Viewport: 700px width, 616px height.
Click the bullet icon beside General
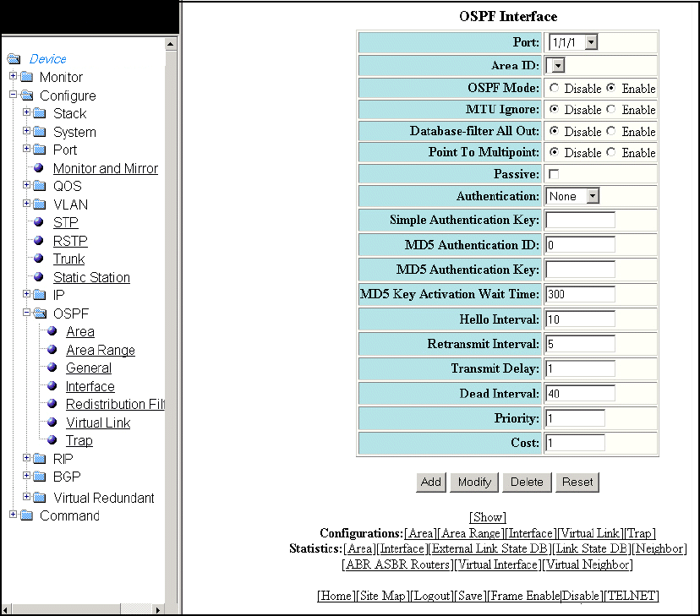[52, 367]
